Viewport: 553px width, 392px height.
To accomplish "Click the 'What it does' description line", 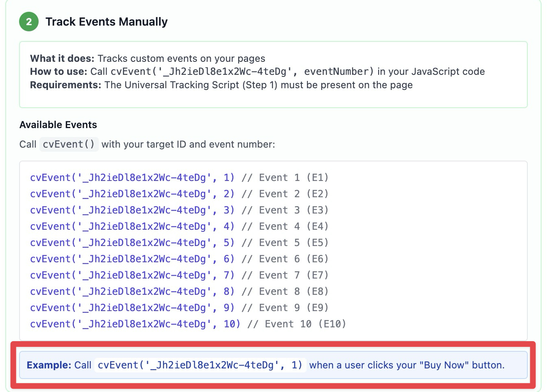I will click(148, 59).
